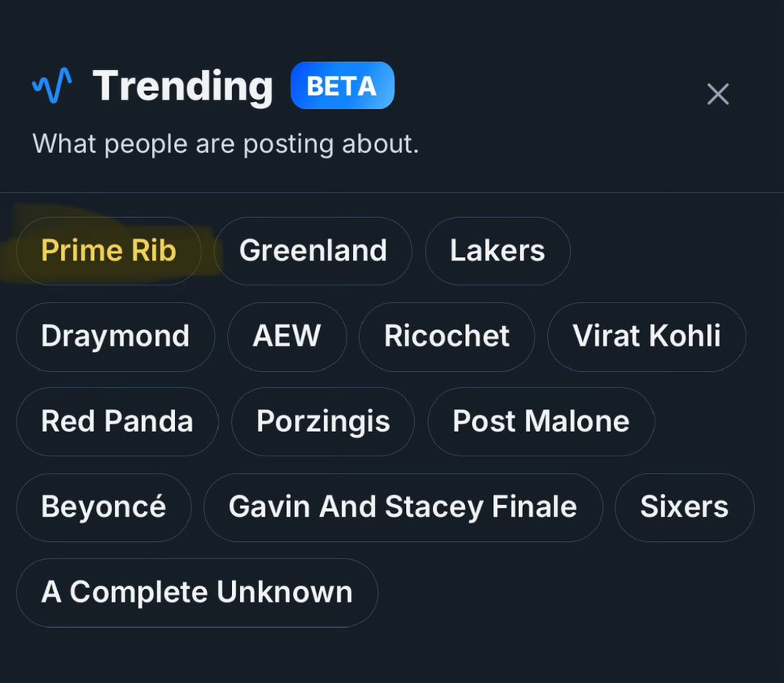The width and height of the screenshot is (784, 683).
Task: Open the highlighted Prime Rib topic
Action: 108,251
